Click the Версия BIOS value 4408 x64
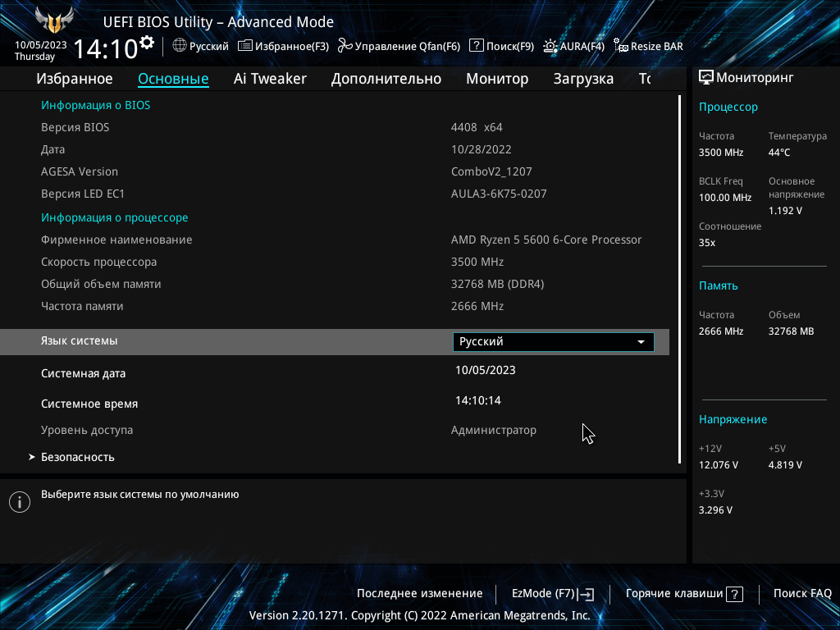This screenshot has width=840, height=630. [x=477, y=127]
